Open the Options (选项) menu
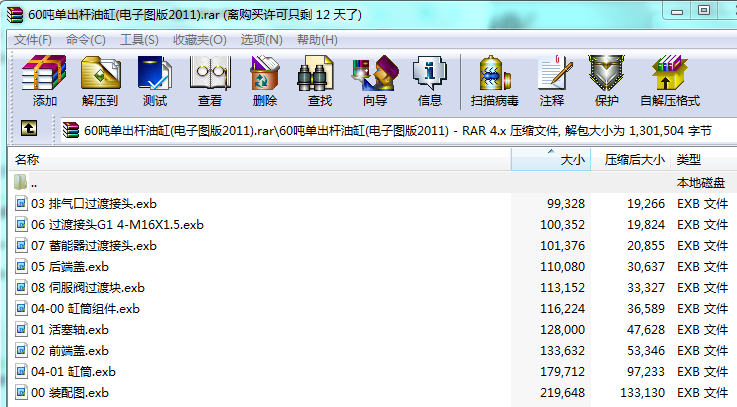737x407 pixels. [261, 40]
